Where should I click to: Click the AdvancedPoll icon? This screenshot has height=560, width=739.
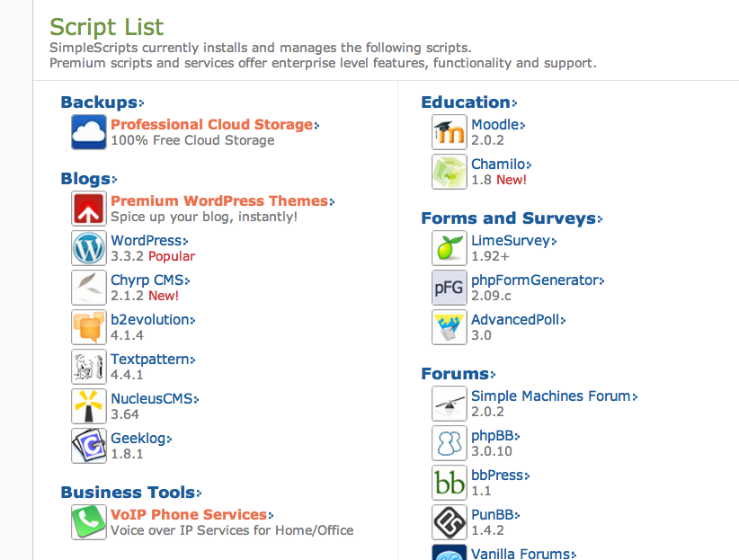[x=450, y=327]
